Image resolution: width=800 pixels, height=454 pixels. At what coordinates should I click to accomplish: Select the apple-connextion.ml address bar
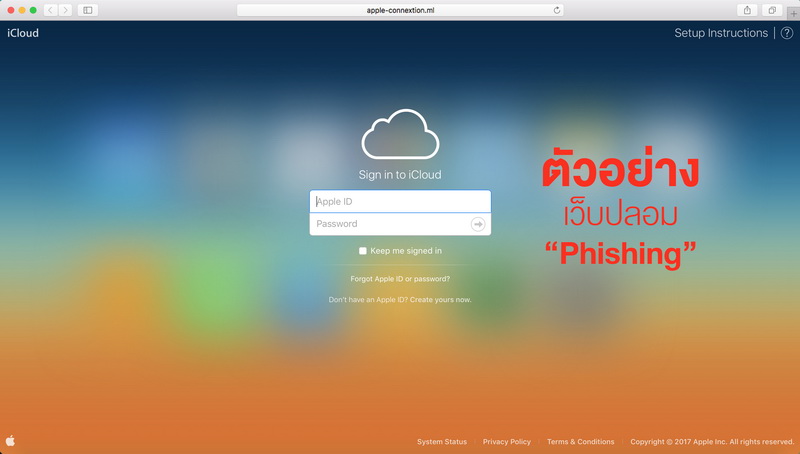(x=400, y=10)
